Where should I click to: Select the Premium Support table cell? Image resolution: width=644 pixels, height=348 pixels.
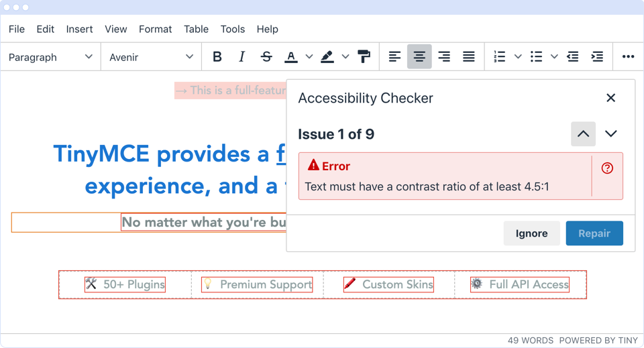click(257, 284)
